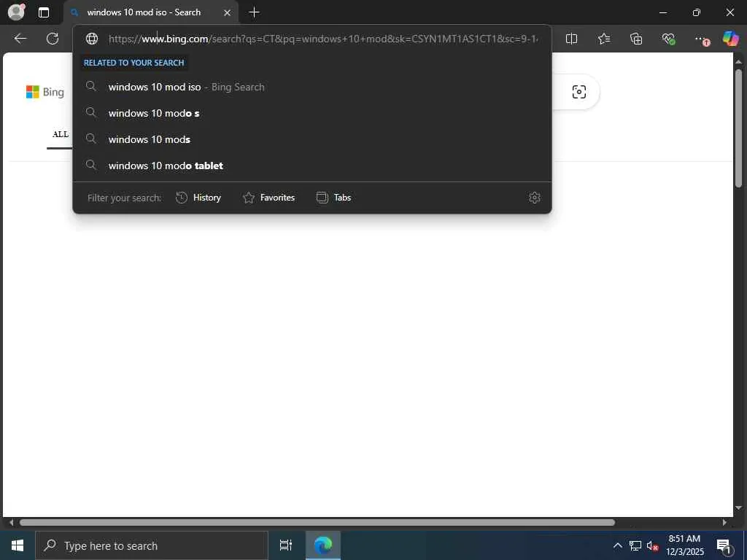Launch the Copilot sidebar icon
This screenshot has width=747, height=560.
pos(730,38)
